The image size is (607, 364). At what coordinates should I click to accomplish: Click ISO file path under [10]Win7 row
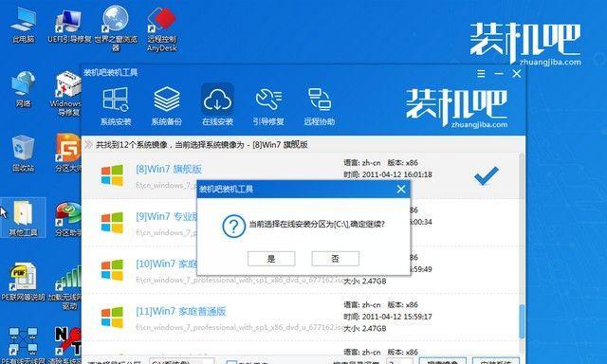[240, 280]
